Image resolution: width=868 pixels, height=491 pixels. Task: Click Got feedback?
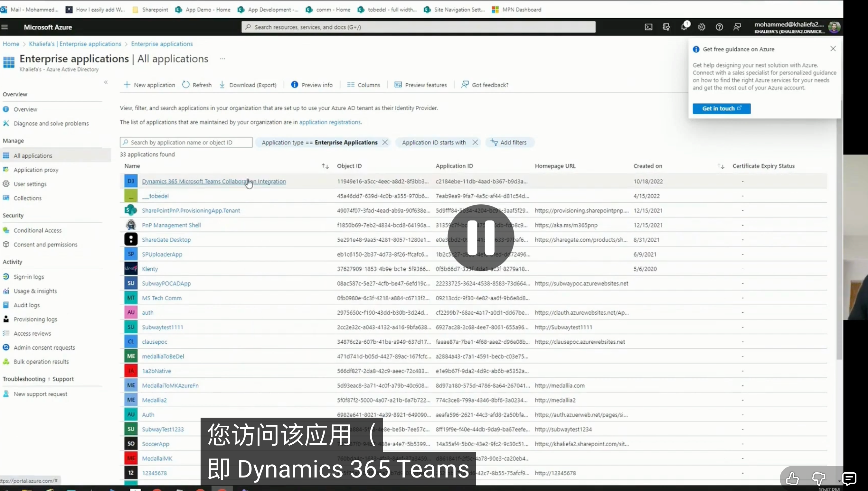485,85
